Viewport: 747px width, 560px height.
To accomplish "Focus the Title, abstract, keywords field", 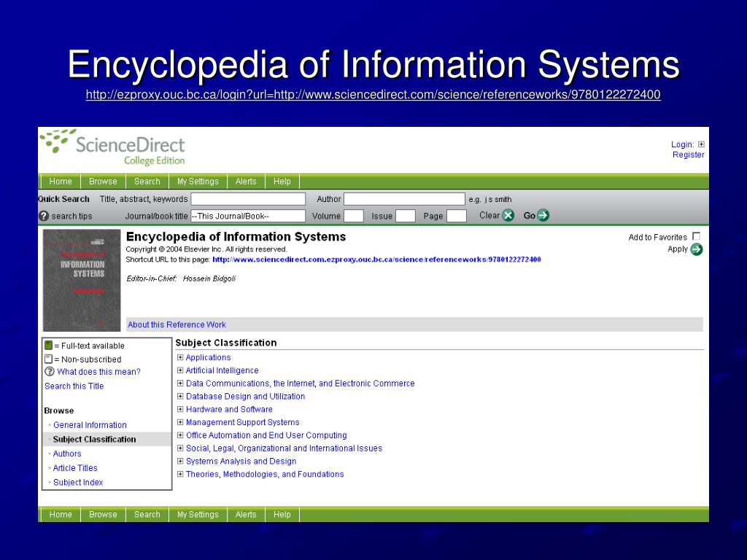I will click(x=248, y=199).
